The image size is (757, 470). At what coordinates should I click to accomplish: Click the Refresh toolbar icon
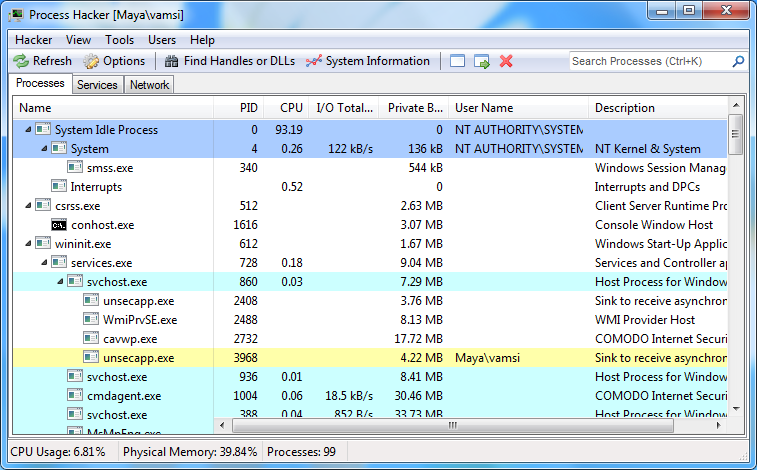coord(21,61)
